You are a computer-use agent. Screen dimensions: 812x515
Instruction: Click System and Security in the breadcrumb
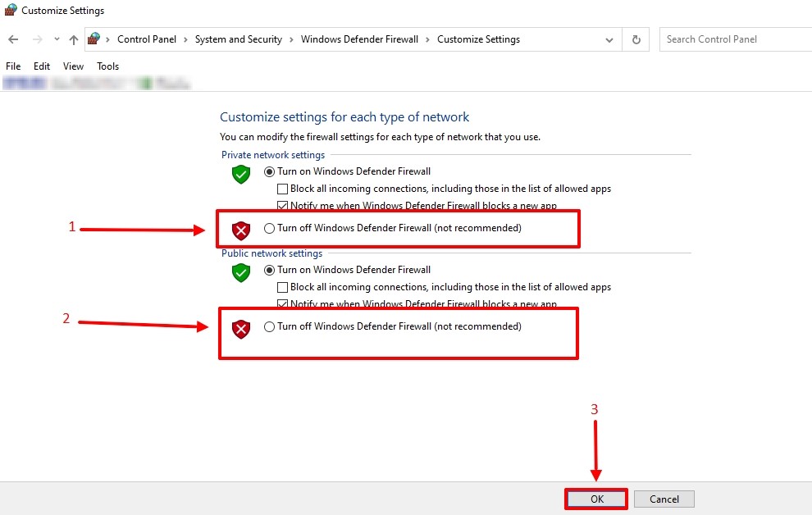point(238,39)
